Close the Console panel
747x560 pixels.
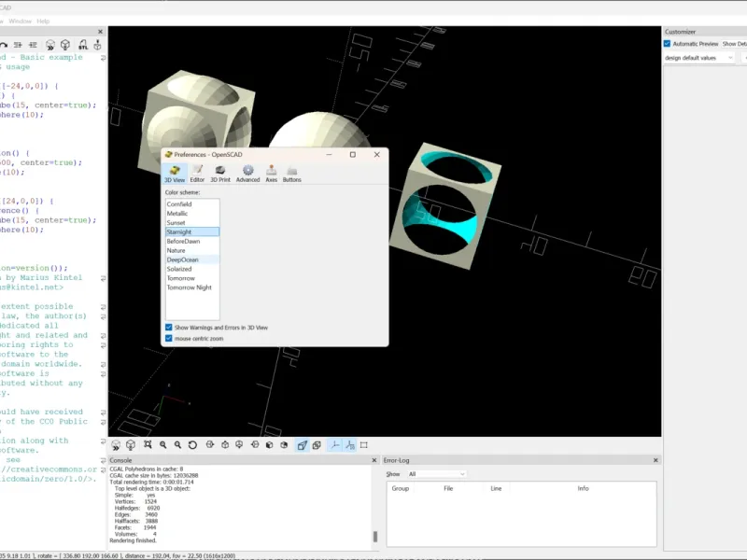[x=374, y=460]
